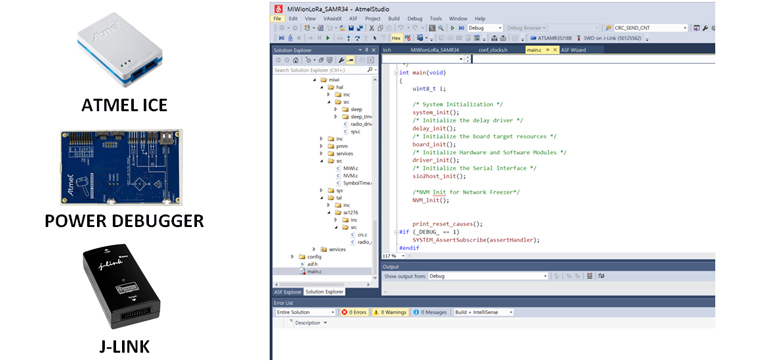The height and width of the screenshot is (364, 760).
Task: Click the Undo toolbar icon
Action: pos(401,28)
